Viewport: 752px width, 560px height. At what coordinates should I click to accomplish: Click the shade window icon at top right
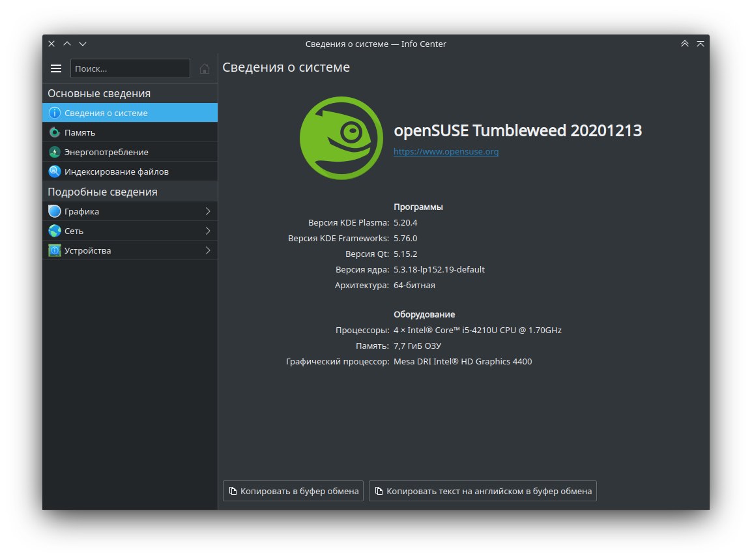pos(701,44)
